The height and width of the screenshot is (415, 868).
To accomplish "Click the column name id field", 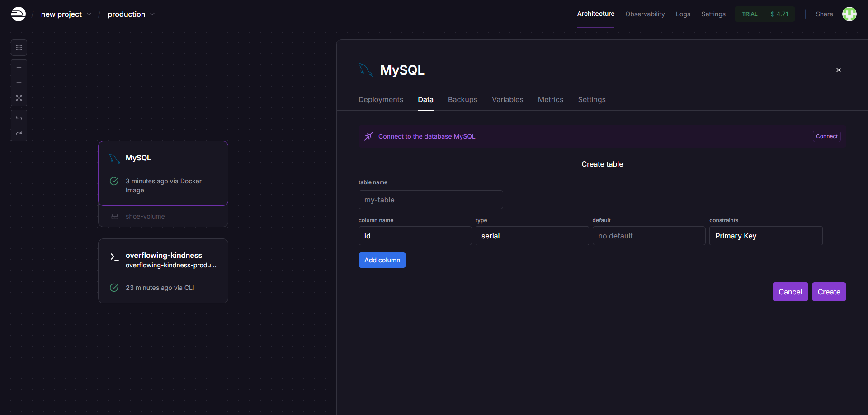I will [x=415, y=236].
